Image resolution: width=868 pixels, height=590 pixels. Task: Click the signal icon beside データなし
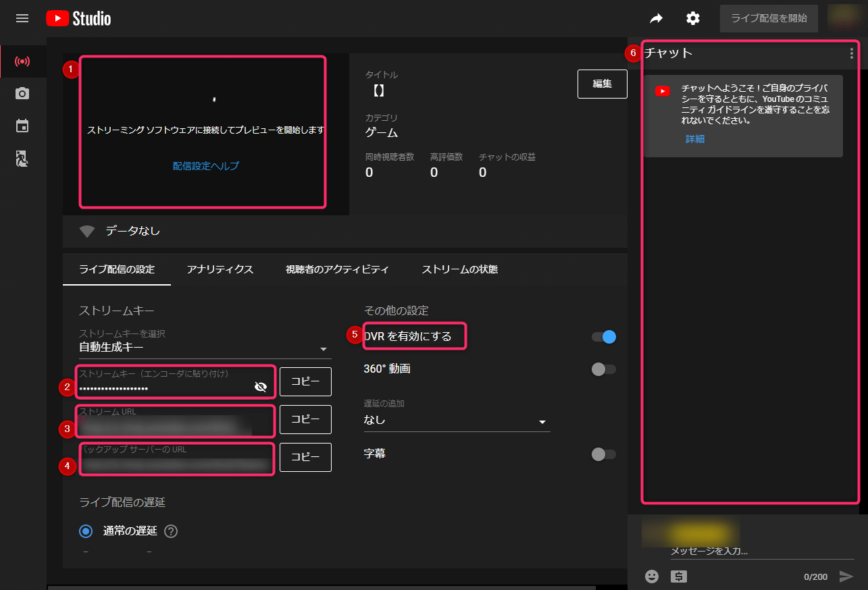click(87, 232)
